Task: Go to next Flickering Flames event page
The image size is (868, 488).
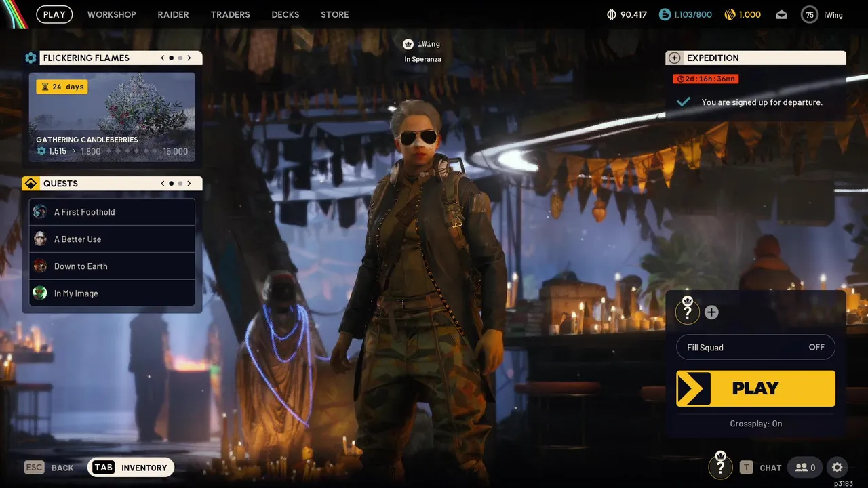Action: tap(189, 58)
